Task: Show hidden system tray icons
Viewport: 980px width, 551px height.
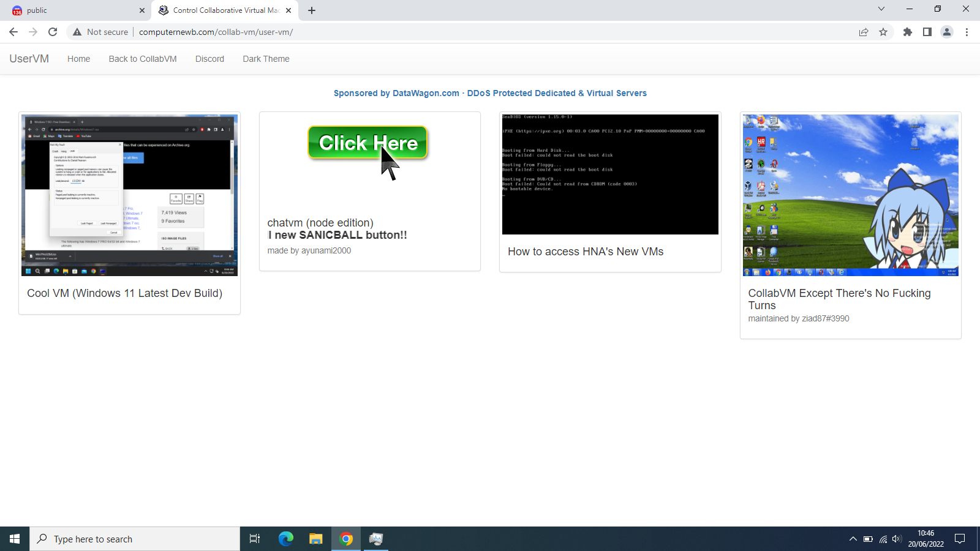Action: [853, 539]
